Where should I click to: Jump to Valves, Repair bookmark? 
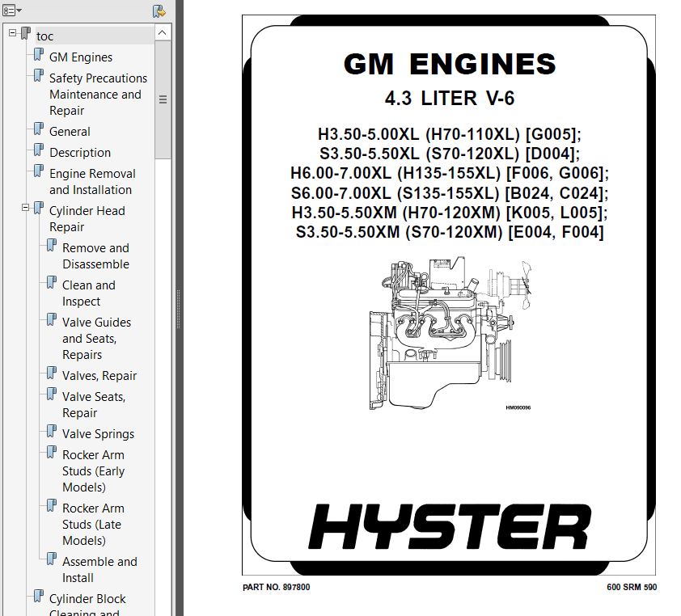click(99, 376)
